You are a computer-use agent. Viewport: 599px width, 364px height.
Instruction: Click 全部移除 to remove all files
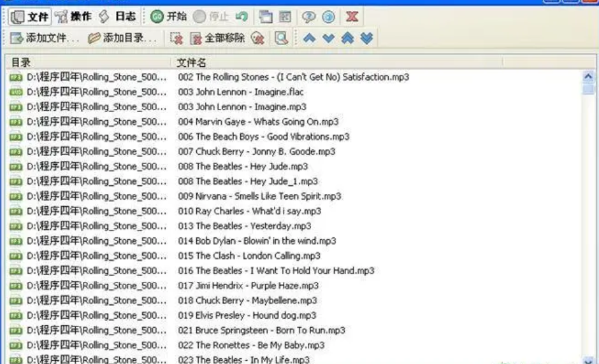(x=217, y=38)
